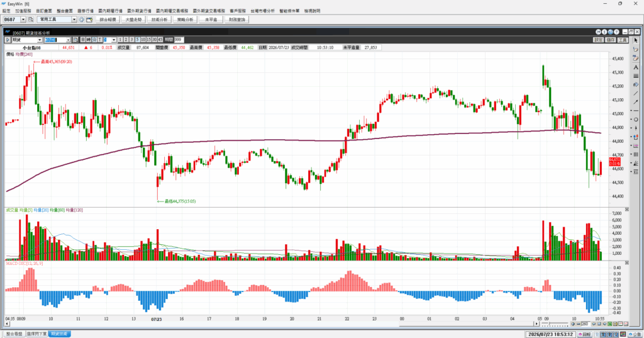Expand the 常用工具 dropdown
The image size is (644, 338).
tap(74, 20)
